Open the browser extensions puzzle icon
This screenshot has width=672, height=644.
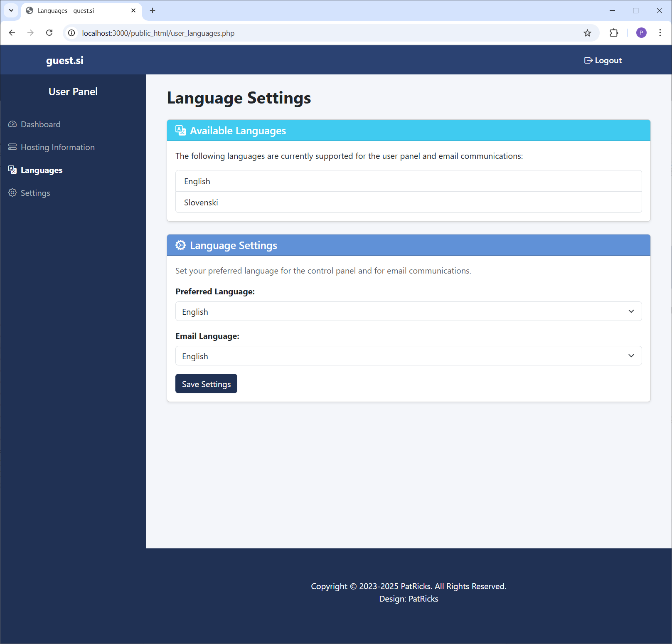click(x=614, y=33)
